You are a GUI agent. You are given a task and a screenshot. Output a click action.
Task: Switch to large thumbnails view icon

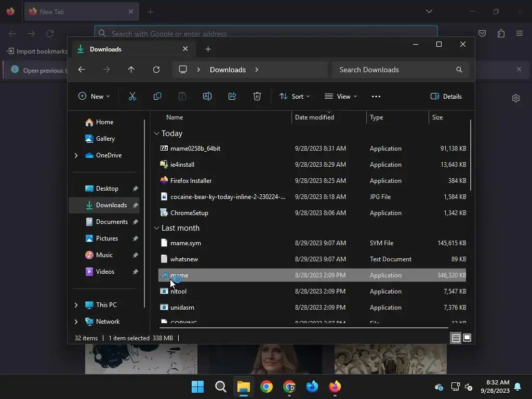[467, 338]
